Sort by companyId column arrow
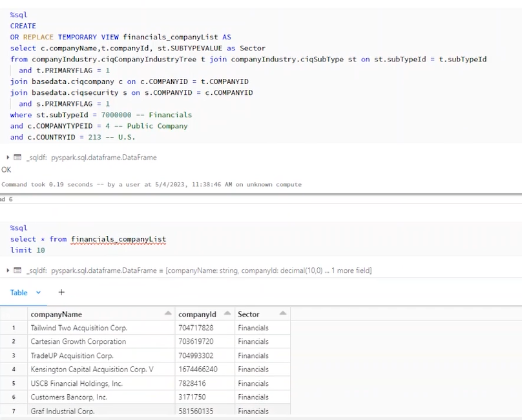Image resolution: width=522 pixels, height=420 pixels. (227, 314)
